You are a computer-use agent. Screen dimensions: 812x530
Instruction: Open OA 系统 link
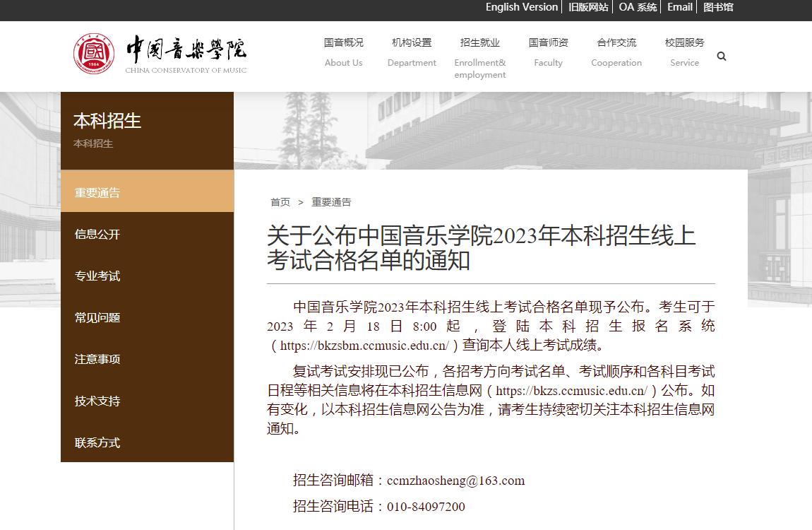(x=638, y=7)
